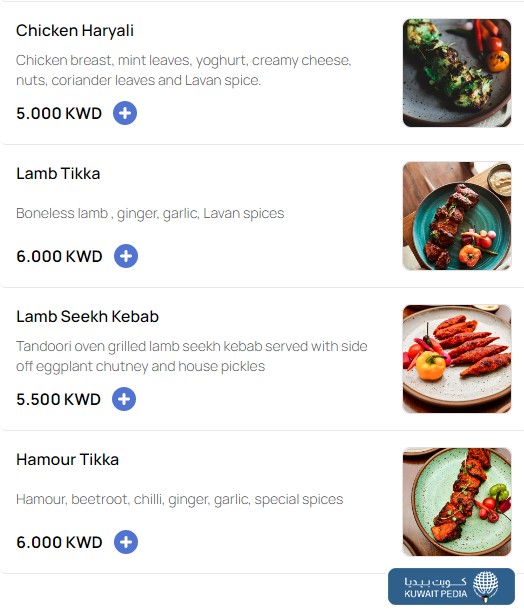Click the Chicken Haryali ingredients description
Image resolution: width=524 pixels, height=611 pixels.
tap(183, 70)
